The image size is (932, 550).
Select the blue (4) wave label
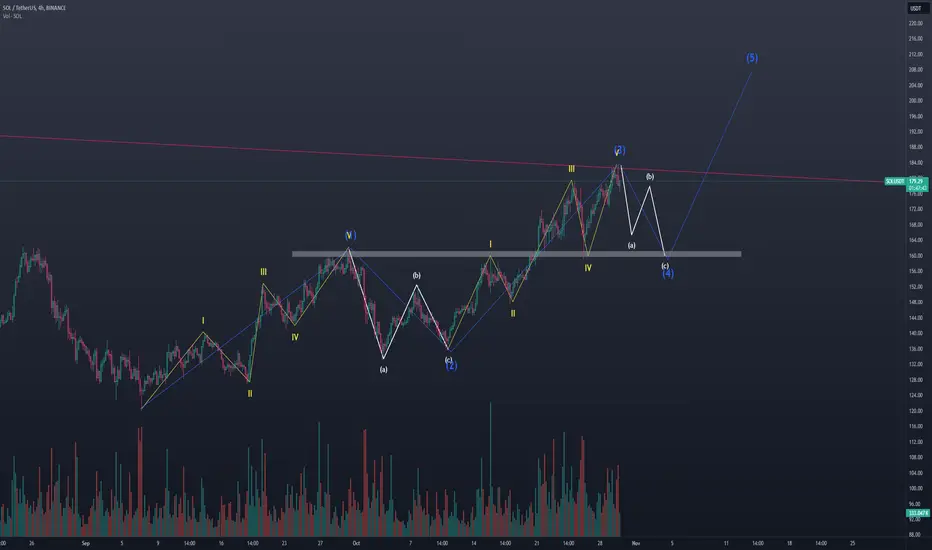pos(668,274)
